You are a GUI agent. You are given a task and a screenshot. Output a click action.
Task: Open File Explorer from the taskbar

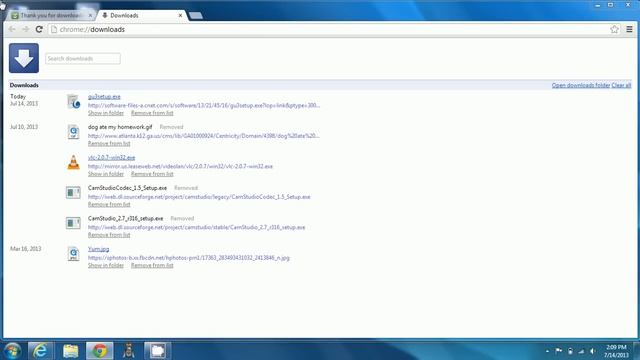point(70,351)
